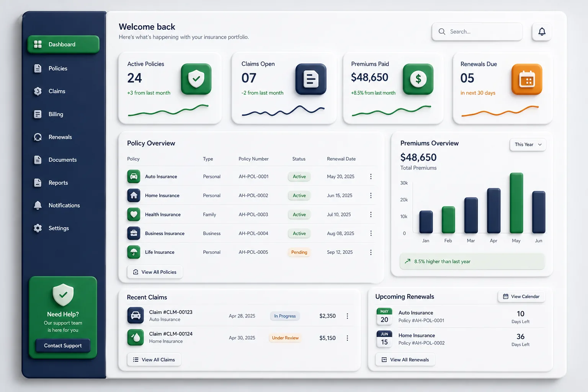Click the notification bell icon
588x392 pixels.
[x=542, y=32]
